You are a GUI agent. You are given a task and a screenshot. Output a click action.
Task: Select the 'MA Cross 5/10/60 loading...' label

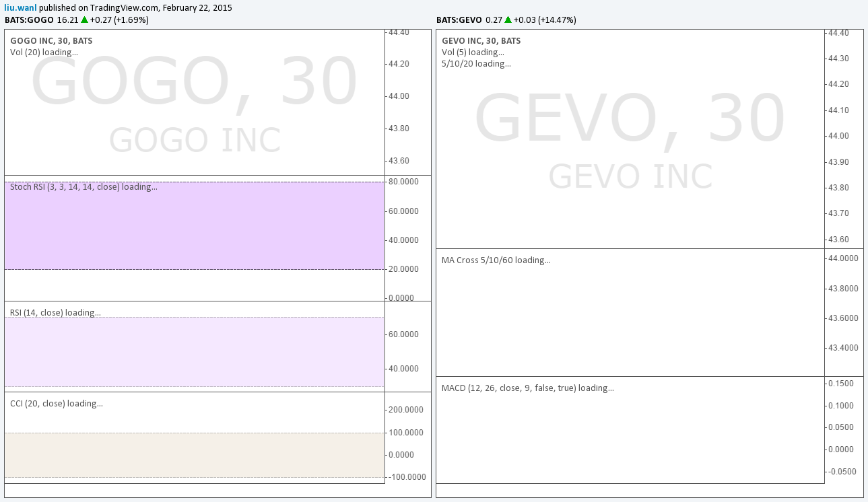(496, 260)
